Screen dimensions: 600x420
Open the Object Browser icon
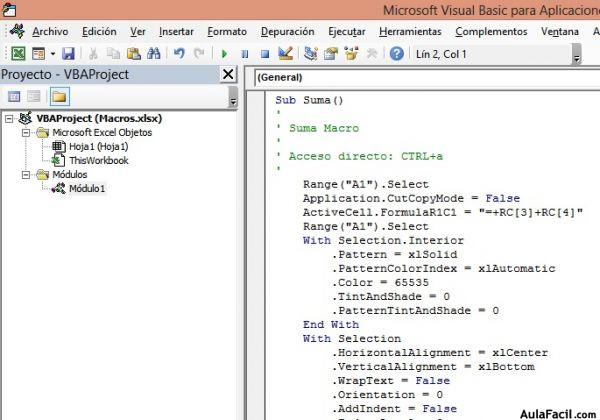click(x=351, y=54)
